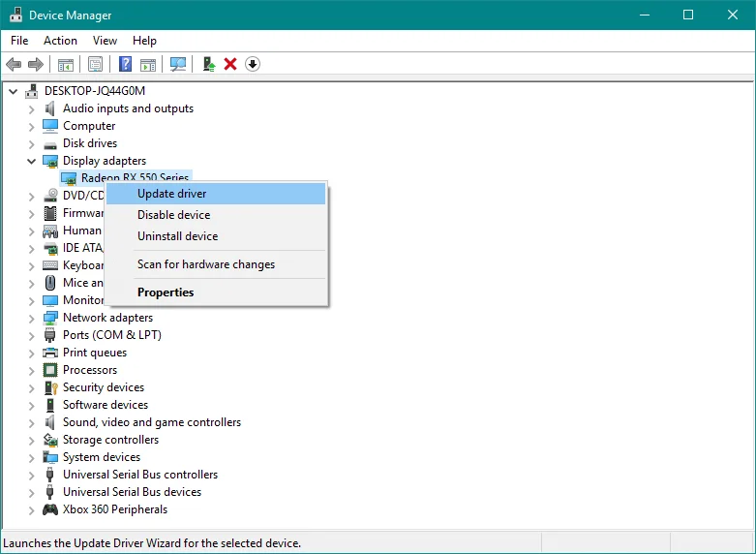Expand the Computer category

pos(31,127)
